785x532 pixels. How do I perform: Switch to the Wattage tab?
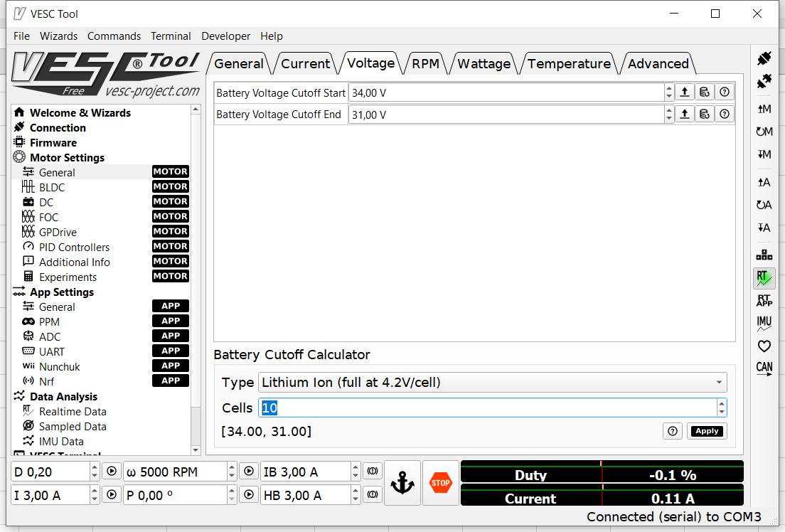(484, 63)
